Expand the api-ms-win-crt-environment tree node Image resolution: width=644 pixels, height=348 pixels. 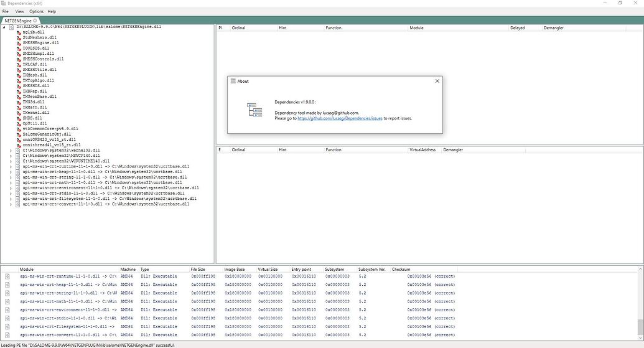11,188
